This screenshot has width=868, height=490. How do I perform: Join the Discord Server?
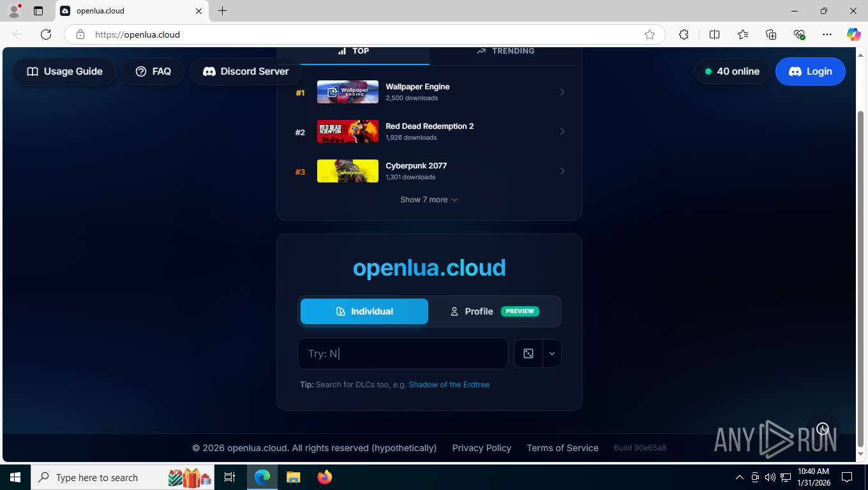246,71
